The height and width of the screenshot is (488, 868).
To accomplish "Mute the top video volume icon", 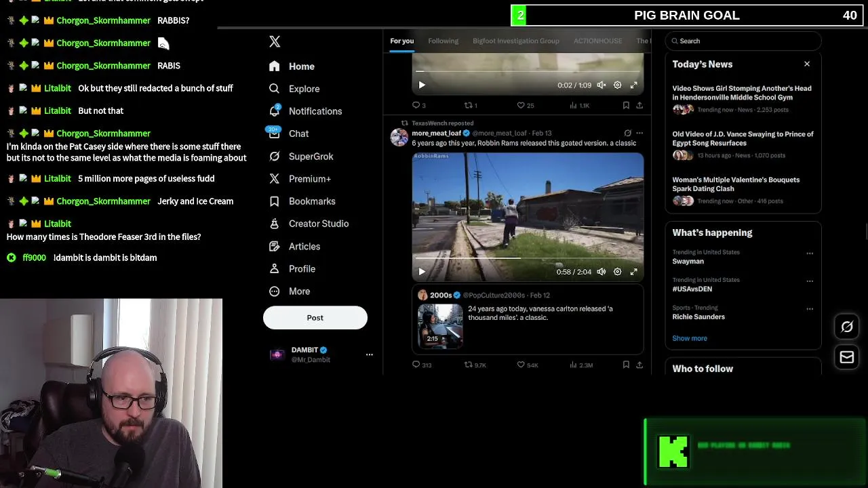I will (601, 85).
